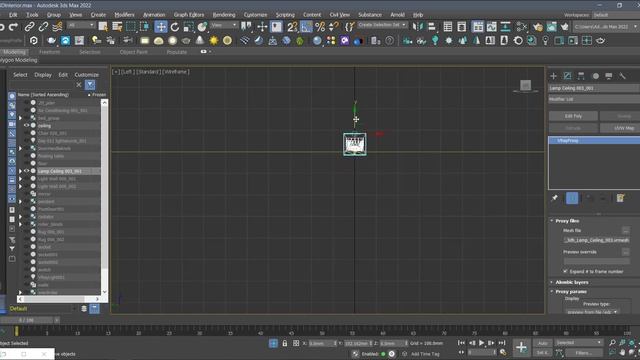The width and height of the screenshot is (640, 360).
Task: Open the Hierarchy command panel tab
Action: pos(581,76)
